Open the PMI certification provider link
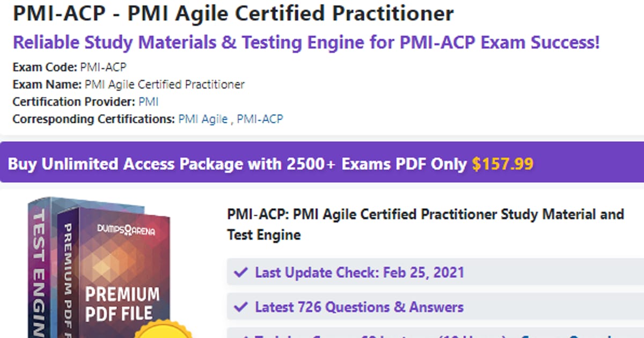 (149, 101)
